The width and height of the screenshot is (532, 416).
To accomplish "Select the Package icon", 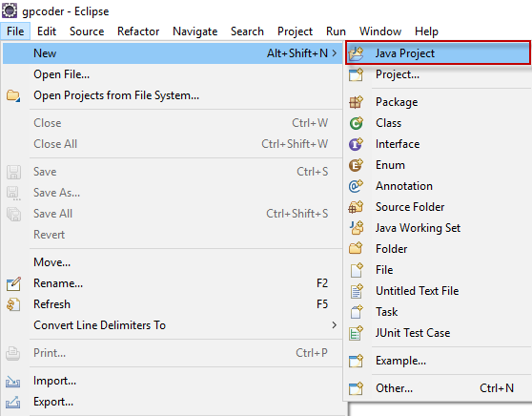I will pos(356,102).
